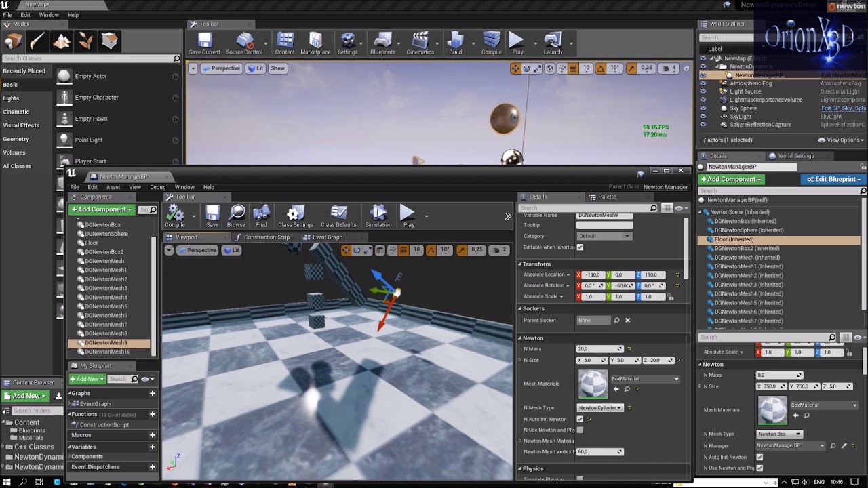Click N Mass value field in blueprint details
This screenshot has width=868, height=488.
(x=599, y=349)
